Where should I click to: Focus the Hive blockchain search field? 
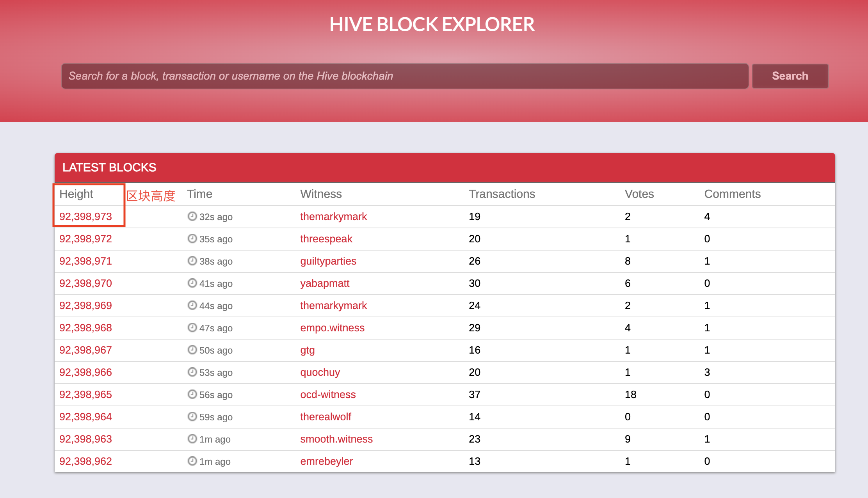point(404,76)
